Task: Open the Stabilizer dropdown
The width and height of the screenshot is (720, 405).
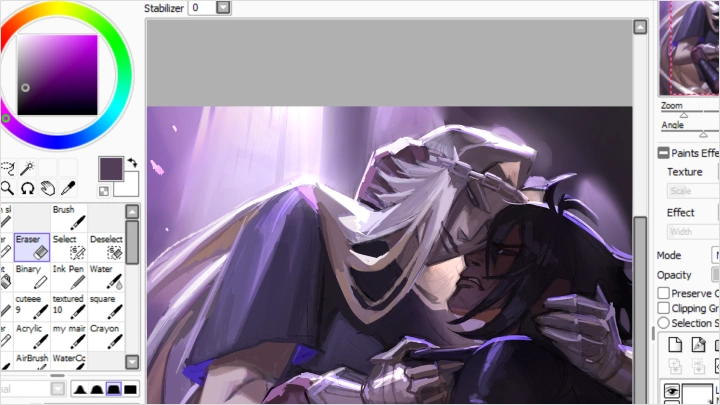Action: pos(223,7)
